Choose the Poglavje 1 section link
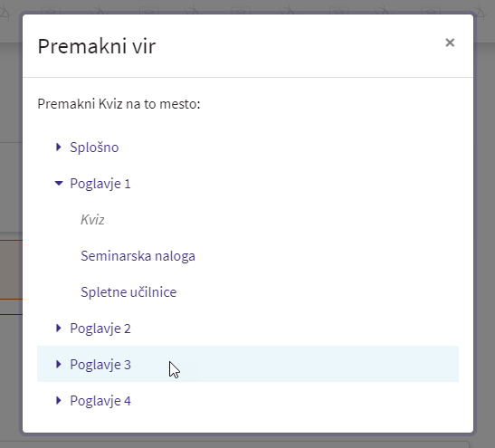 click(100, 184)
